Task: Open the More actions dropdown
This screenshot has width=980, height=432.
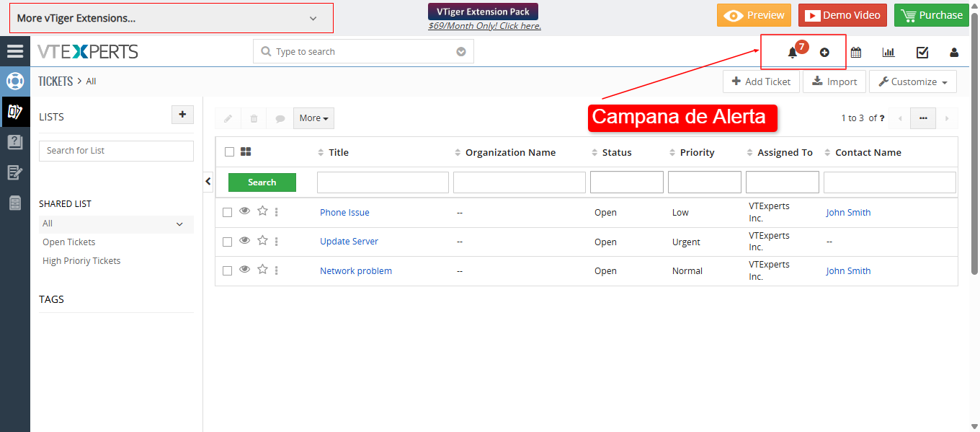Action: tap(313, 118)
